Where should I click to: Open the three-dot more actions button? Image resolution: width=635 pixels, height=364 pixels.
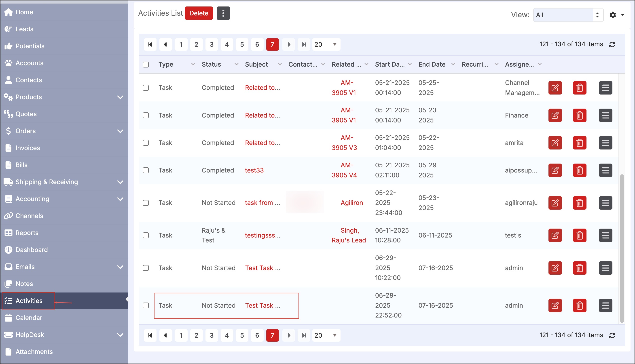(x=223, y=13)
